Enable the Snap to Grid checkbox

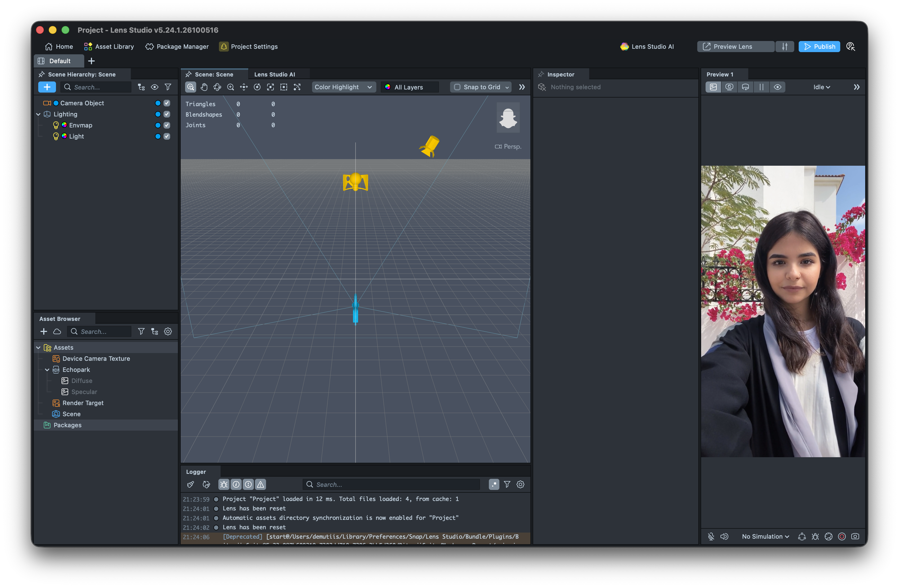click(x=457, y=87)
